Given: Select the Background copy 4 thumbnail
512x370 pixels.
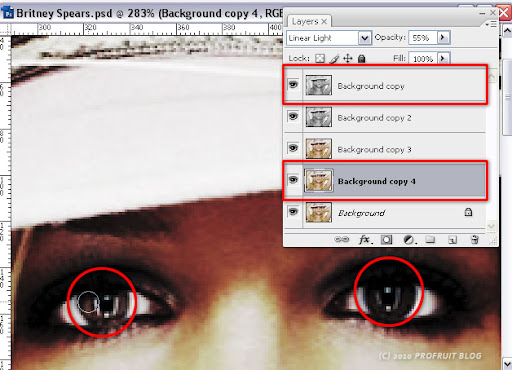Looking at the screenshot, I should pyautogui.click(x=319, y=180).
